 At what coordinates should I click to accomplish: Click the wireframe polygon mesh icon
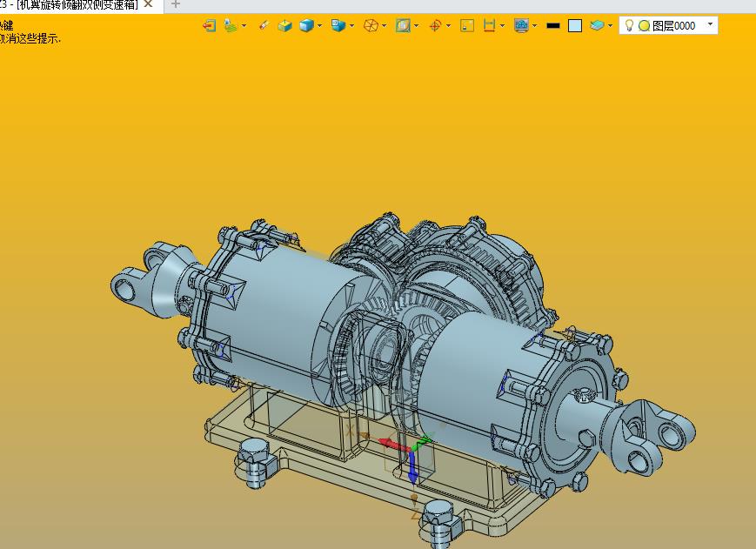tap(371, 25)
